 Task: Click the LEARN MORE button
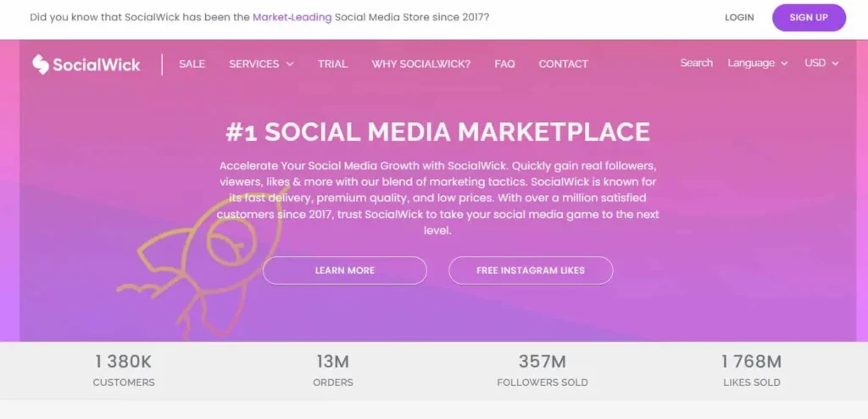pyautogui.click(x=344, y=270)
